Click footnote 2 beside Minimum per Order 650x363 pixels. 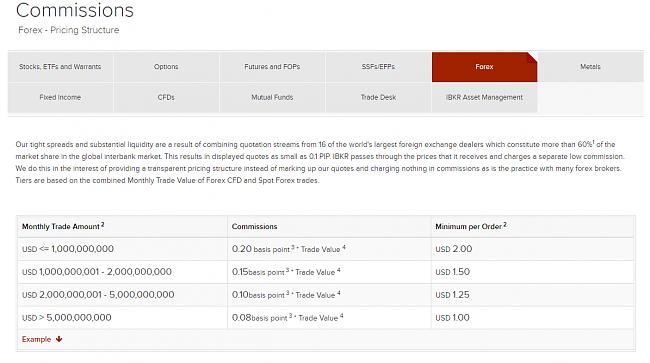[x=505, y=224]
